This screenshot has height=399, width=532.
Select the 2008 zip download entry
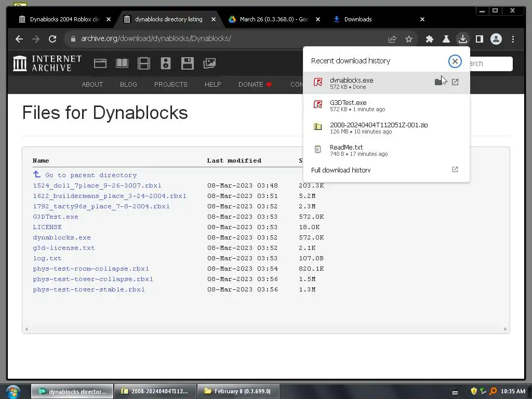(x=387, y=128)
